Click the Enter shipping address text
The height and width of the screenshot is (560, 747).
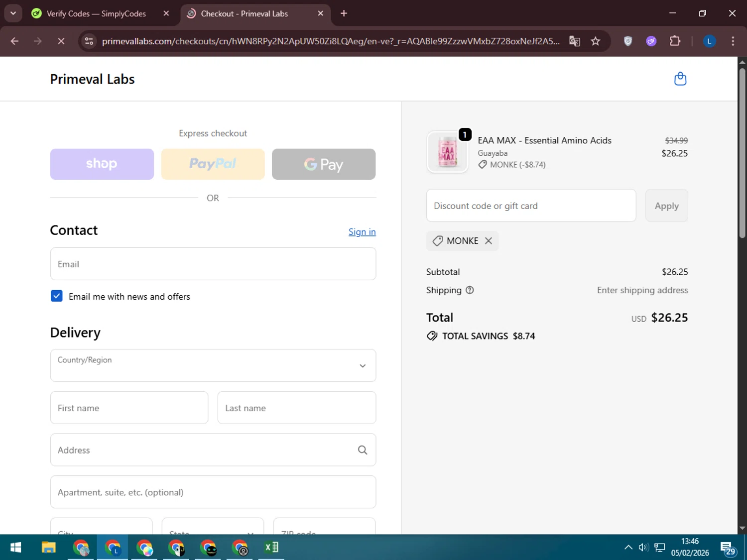(642, 290)
